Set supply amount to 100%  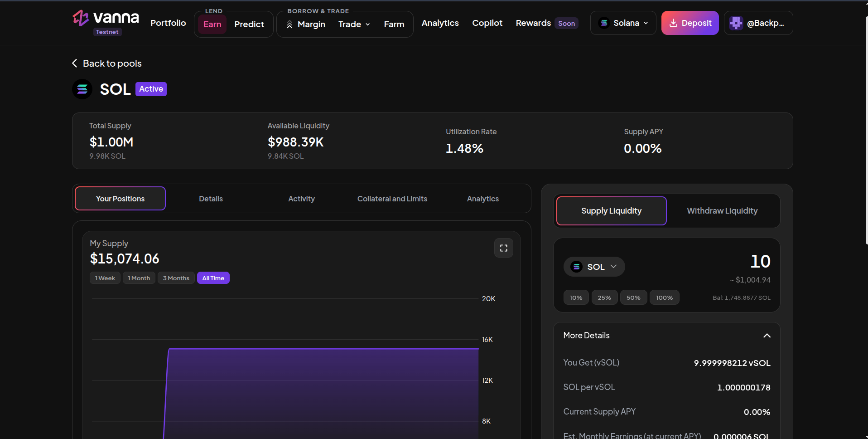coord(665,298)
